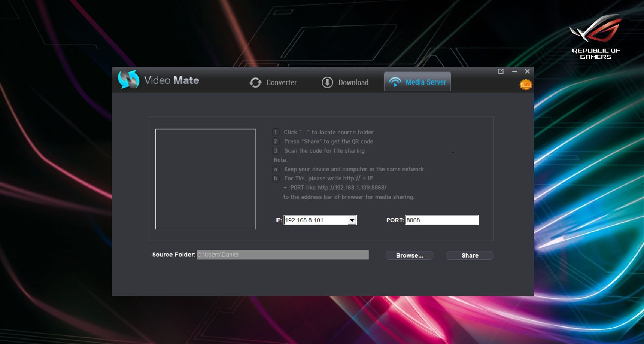This screenshot has height=344, width=644.
Task: Click the Share button
Action: tap(470, 255)
